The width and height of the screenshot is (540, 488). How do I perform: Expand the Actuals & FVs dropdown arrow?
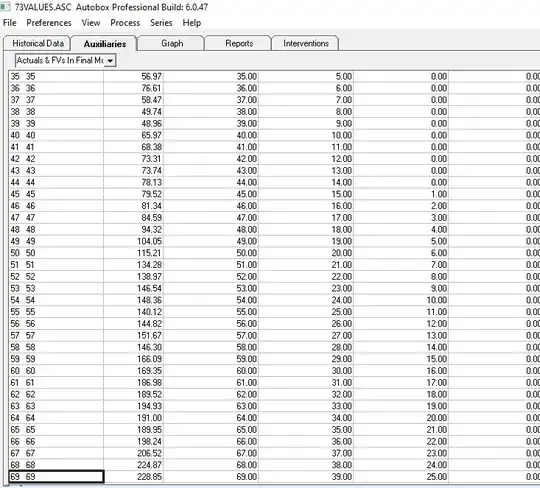pyautogui.click(x=110, y=61)
